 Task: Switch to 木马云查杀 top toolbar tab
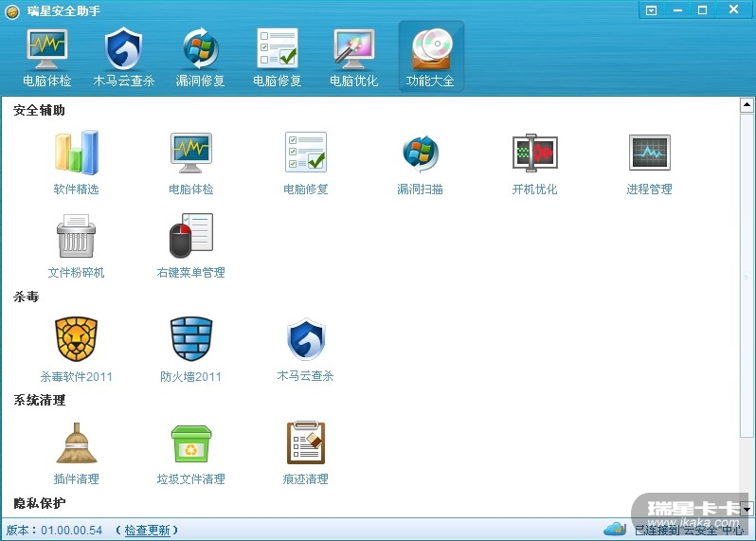[x=123, y=58]
